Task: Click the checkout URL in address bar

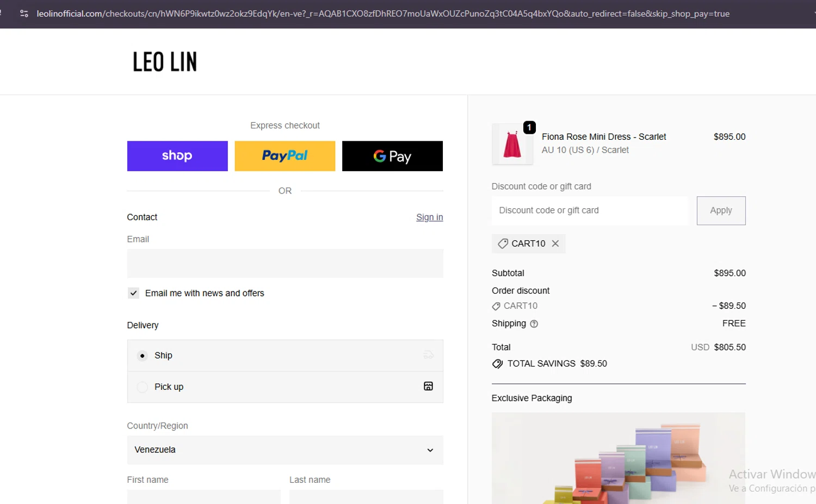Action: [383, 14]
